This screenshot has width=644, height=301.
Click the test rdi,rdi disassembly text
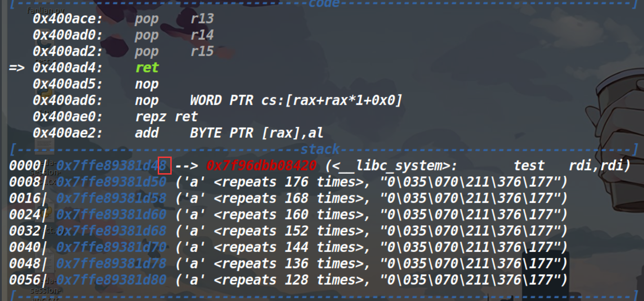tap(572, 166)
